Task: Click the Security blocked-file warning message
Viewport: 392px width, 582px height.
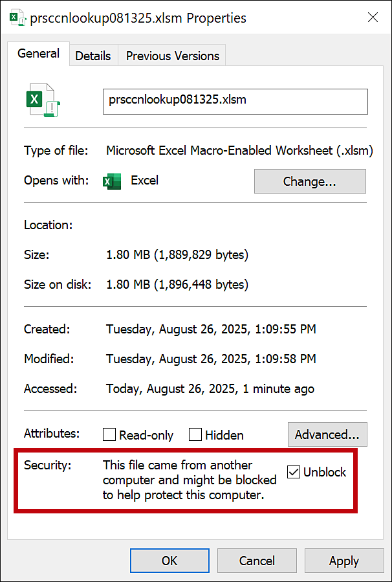Action: click(190, 480)
